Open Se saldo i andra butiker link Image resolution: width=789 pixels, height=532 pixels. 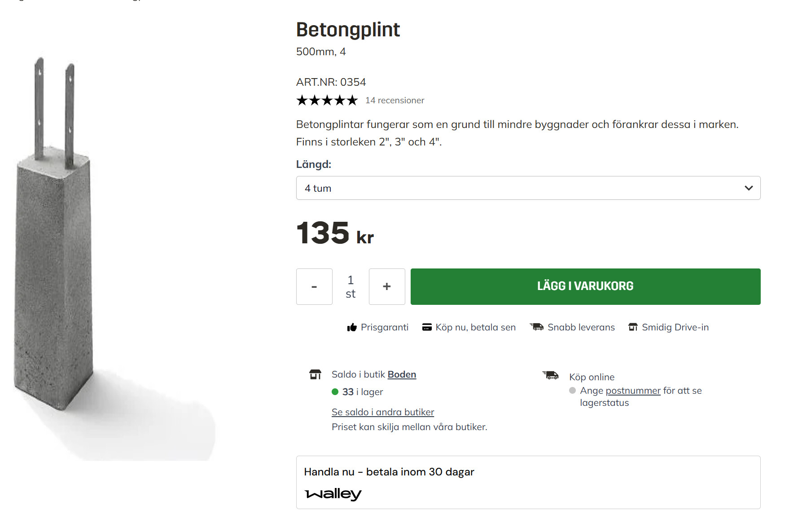click(383, 412)
